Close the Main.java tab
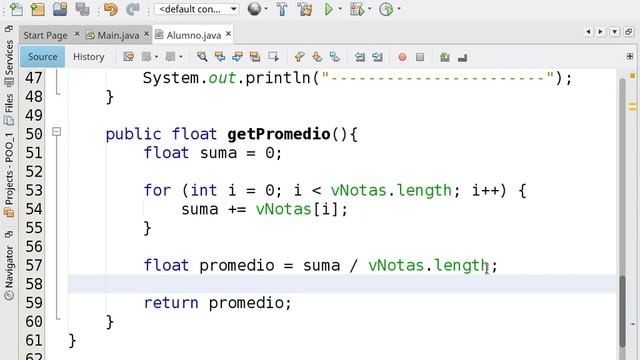640x360 pixels. click(x=147, y=34)
